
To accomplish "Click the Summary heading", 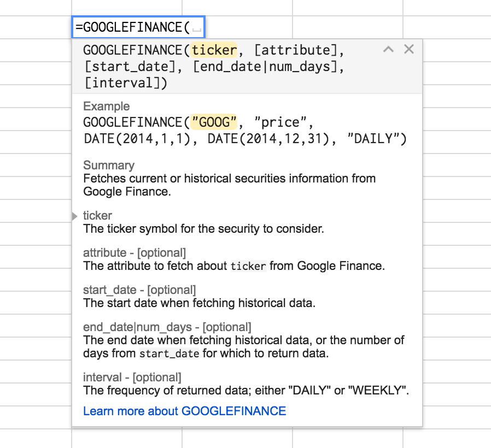I will 109,165.
